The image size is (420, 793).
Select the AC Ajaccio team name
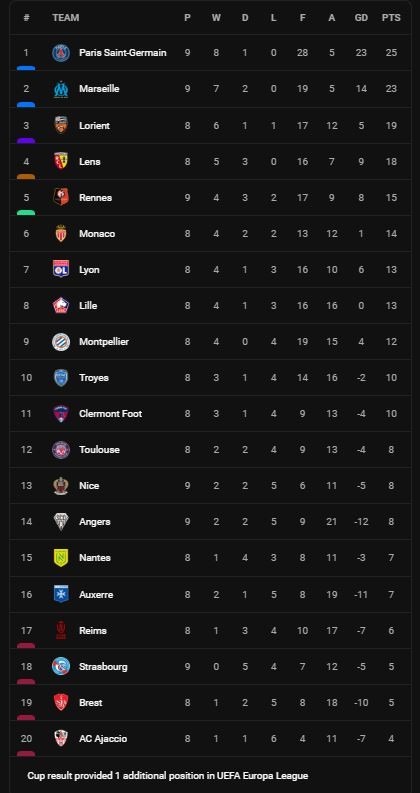[103, 739]
